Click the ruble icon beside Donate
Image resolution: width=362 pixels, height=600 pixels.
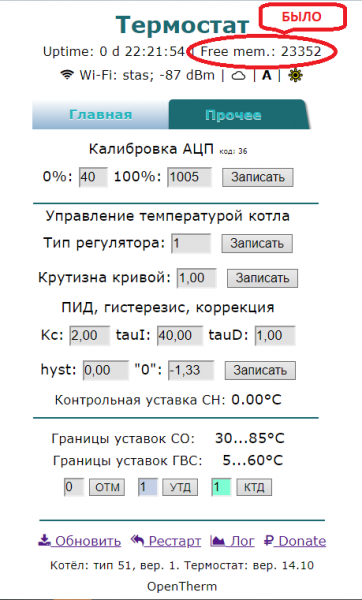pos(268,541)
